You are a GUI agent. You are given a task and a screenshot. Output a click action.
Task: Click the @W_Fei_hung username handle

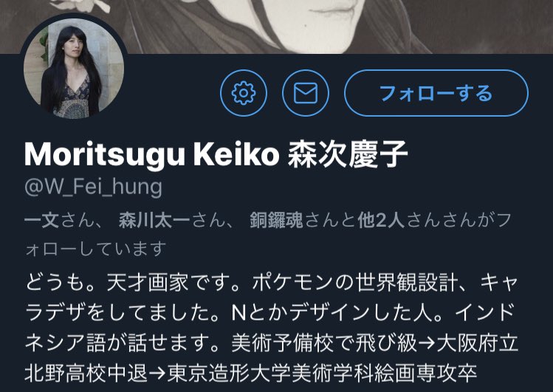(94, 187)
